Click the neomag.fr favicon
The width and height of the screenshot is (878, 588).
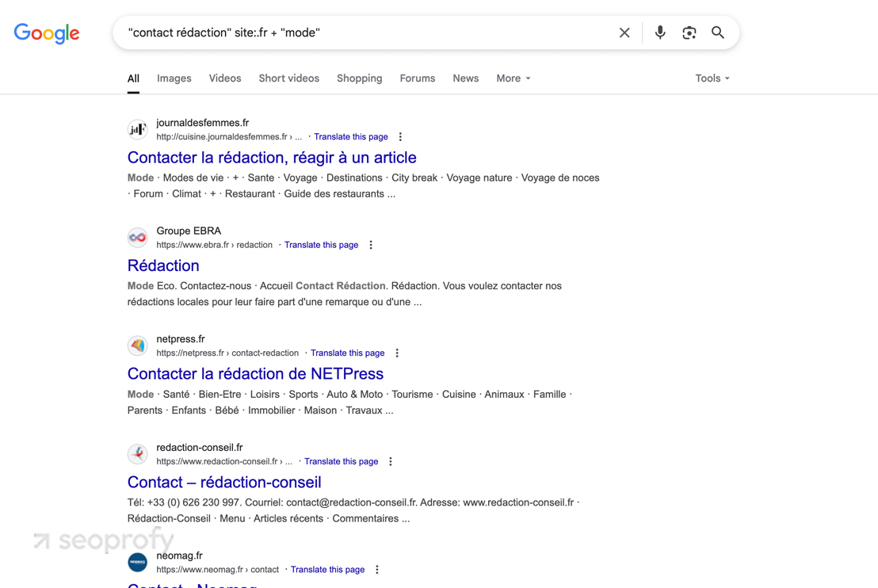click(137, 562)
